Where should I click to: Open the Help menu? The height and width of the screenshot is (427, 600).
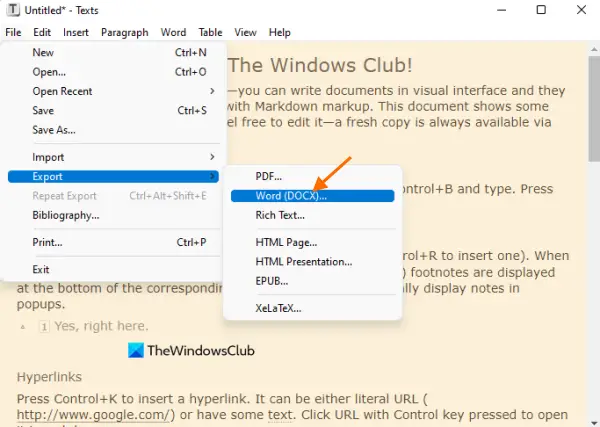pos(279,33)
